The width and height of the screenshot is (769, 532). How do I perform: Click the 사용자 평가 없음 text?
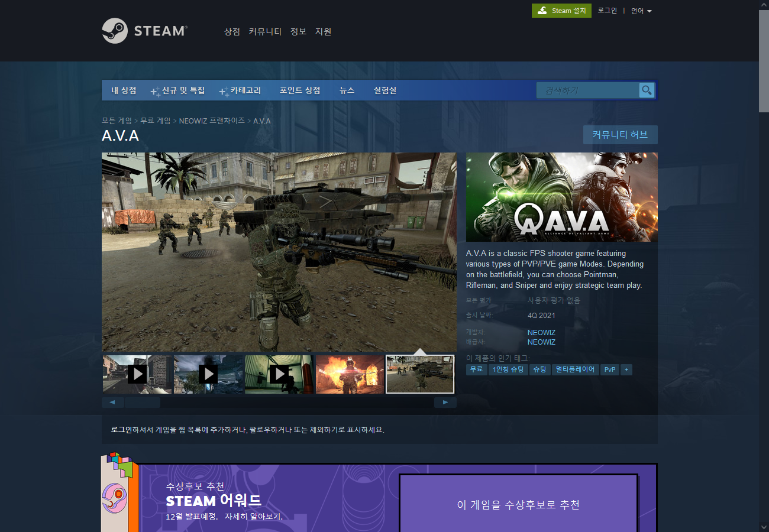[554, 300]
